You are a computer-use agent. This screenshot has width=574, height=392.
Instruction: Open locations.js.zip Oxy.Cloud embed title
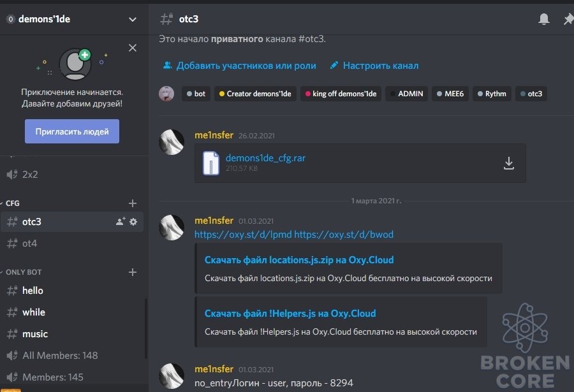pos(299,260)
